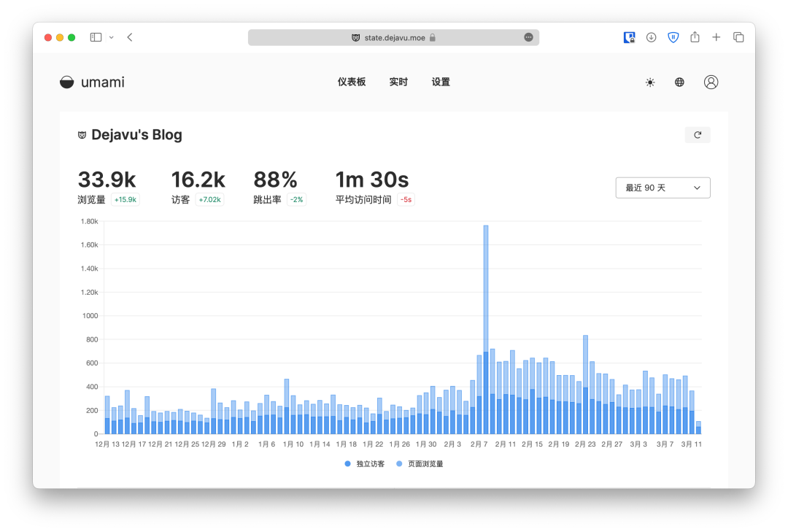
Task: Toggle the 页面浏览量 legend series
Action: [420, 463]
